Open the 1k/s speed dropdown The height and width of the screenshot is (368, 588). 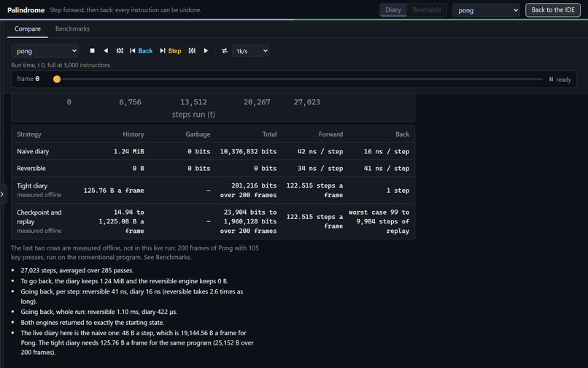click(x=250, y=50)
